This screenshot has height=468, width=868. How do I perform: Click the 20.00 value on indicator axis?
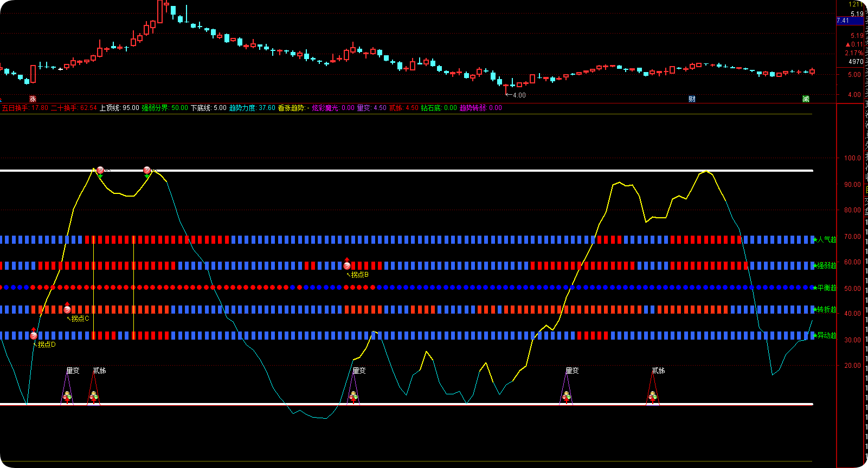[x=852, y=366]
